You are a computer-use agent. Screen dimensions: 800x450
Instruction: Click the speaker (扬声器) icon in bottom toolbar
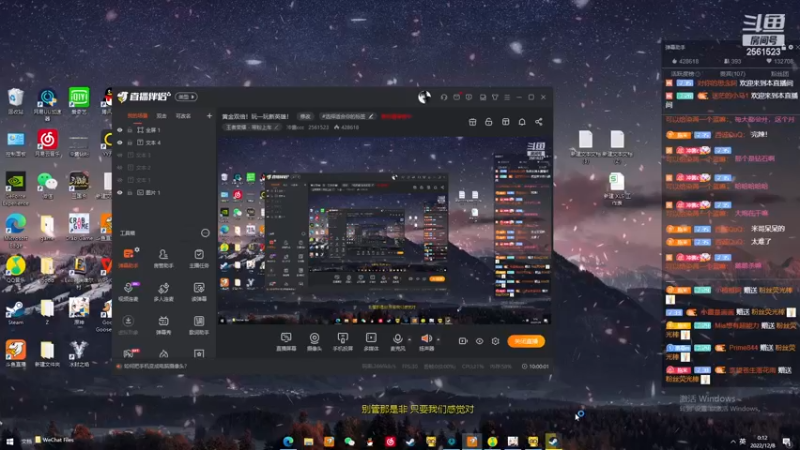(426, 338)
